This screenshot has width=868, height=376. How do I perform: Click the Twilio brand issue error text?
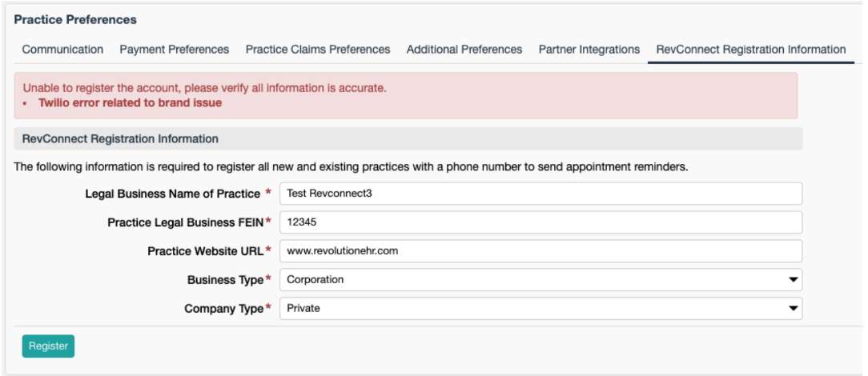pos(130,102)
